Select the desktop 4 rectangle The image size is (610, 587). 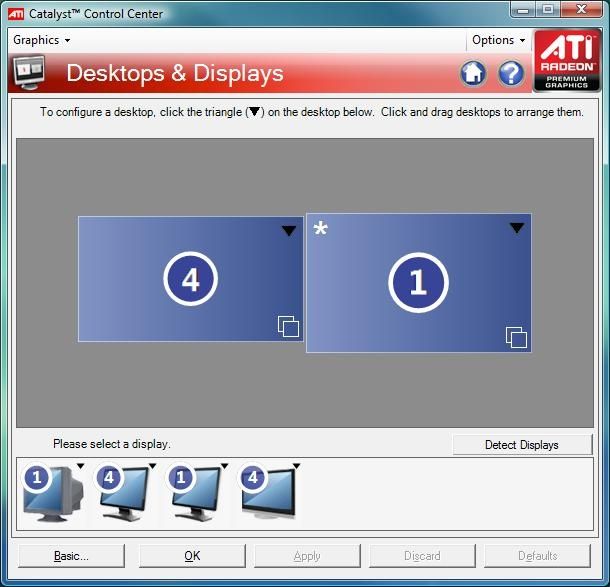pos(191,279)
